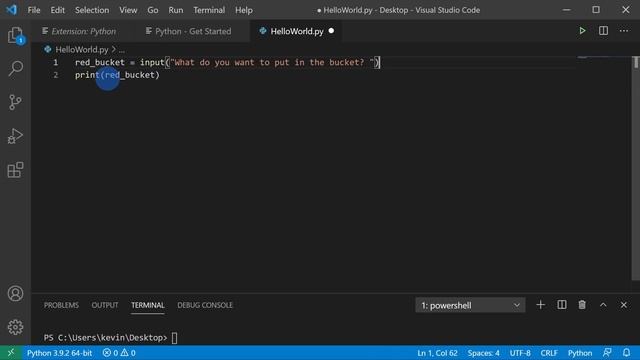Open the Run menu
The image size is (640, 360).
click(176, 10)
